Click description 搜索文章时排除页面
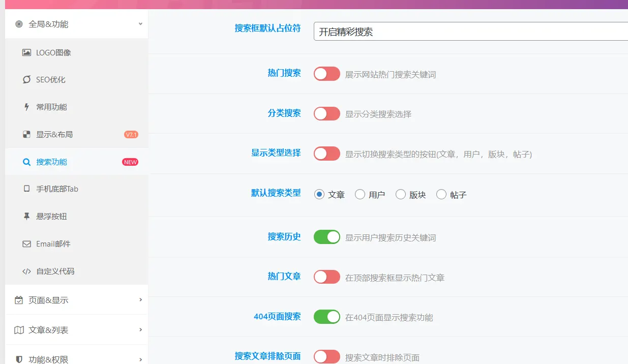 point(382,357)
